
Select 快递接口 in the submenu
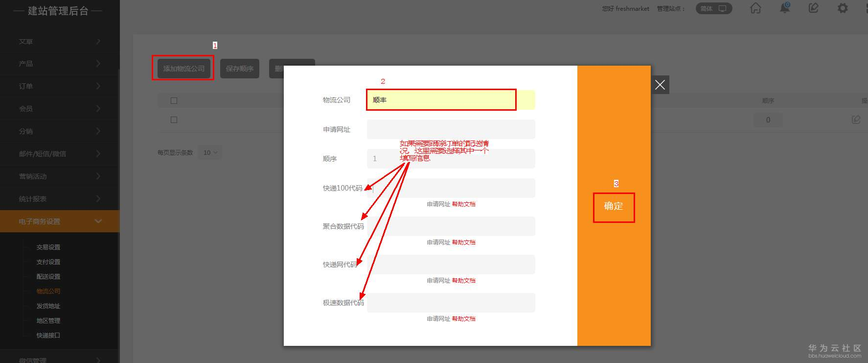pyautogui.click(x=48, y=336)
